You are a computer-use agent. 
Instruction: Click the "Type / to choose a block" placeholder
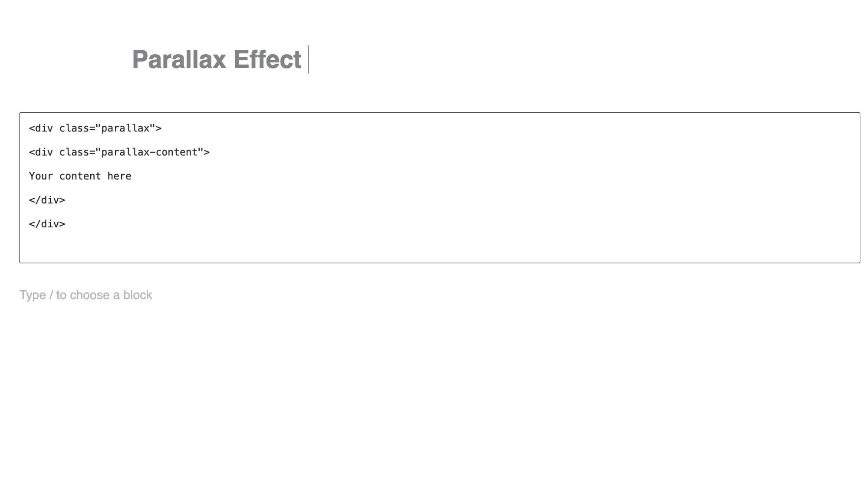click(85, 295)
